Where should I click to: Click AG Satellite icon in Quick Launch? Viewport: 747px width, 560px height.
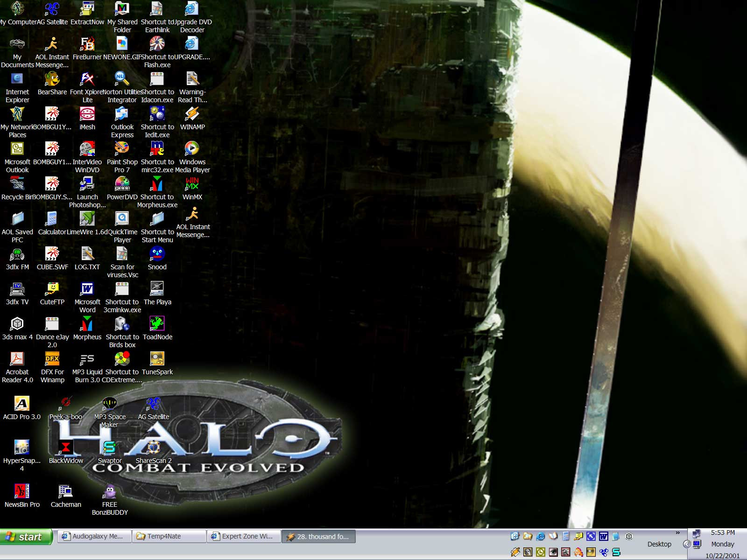point(603,552)
